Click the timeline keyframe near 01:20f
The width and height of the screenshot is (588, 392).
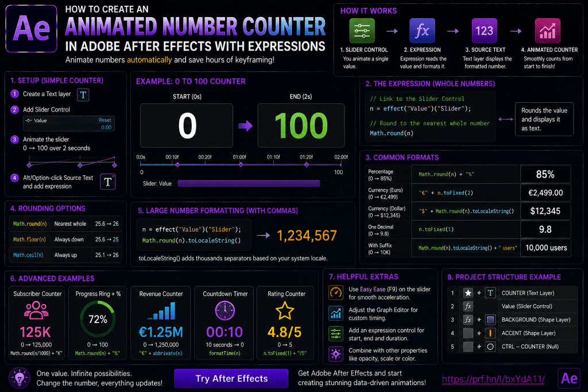[307, 165]
